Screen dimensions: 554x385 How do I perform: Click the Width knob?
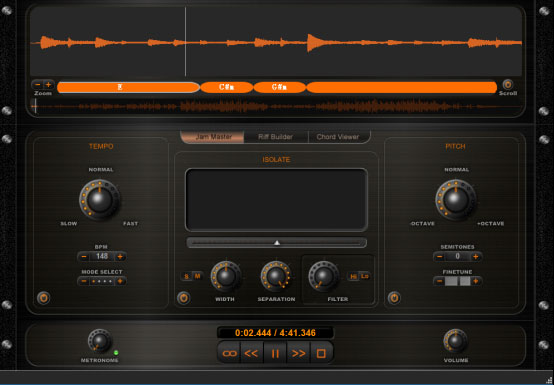tap(225, 276)
